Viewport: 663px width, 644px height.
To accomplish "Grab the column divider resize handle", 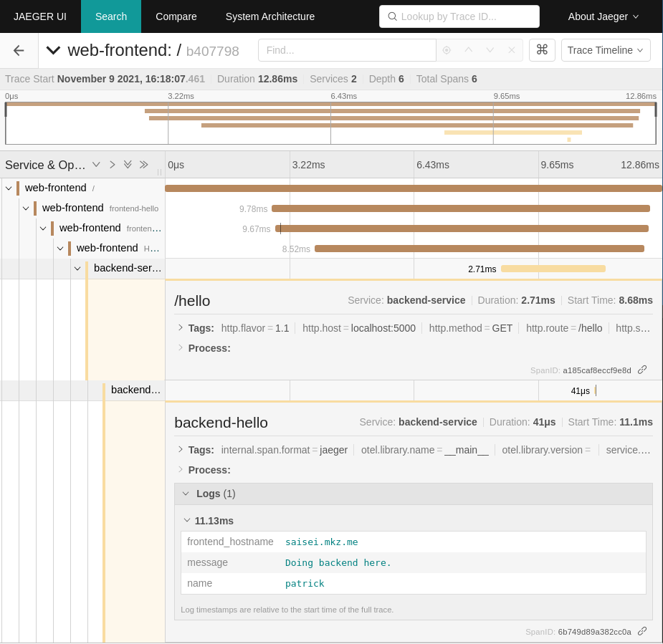I will click(x=159, y=171).
